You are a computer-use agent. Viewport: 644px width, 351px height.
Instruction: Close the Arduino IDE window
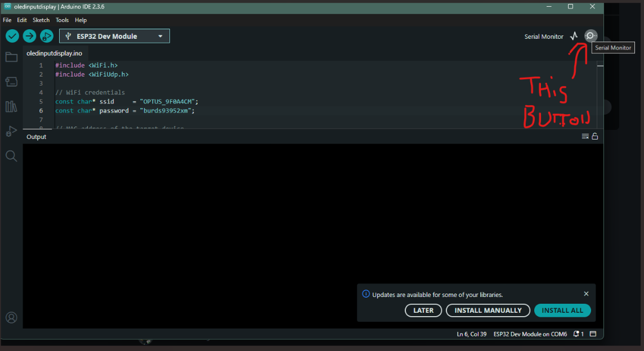tap(592, 6)
